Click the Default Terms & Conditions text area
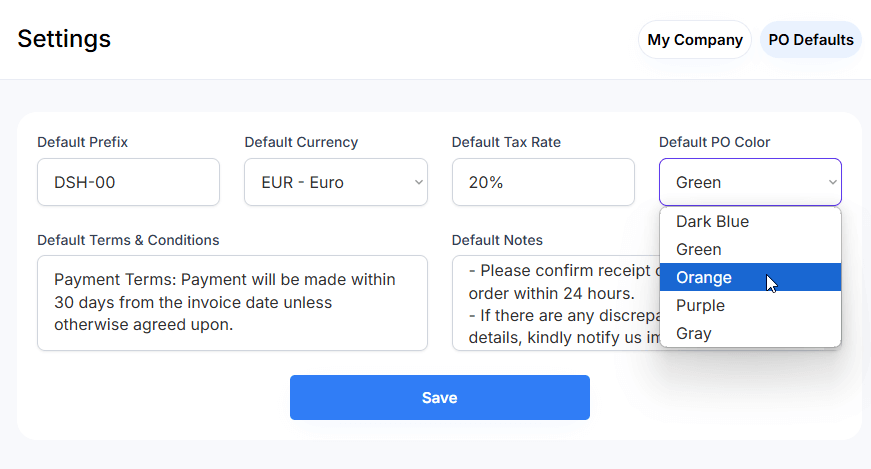Screen dimensions: 871x469 click(232, 303)
